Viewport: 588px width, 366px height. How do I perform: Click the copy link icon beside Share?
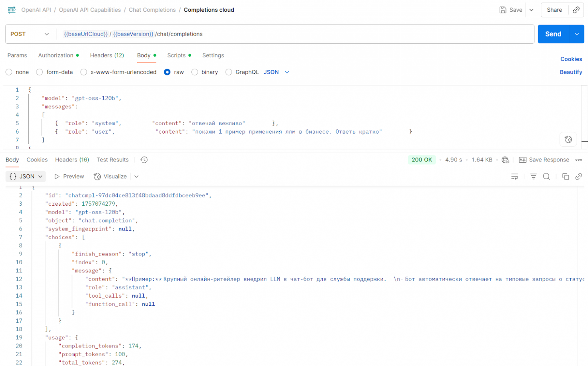pyautogui.click(x=576, y=10)
